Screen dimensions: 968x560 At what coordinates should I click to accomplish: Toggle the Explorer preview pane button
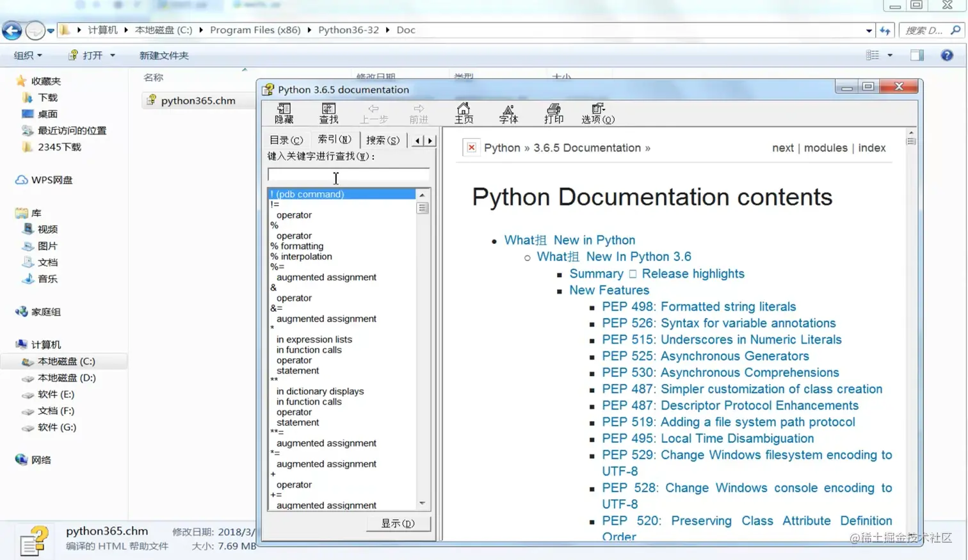[x=917, y=56]
